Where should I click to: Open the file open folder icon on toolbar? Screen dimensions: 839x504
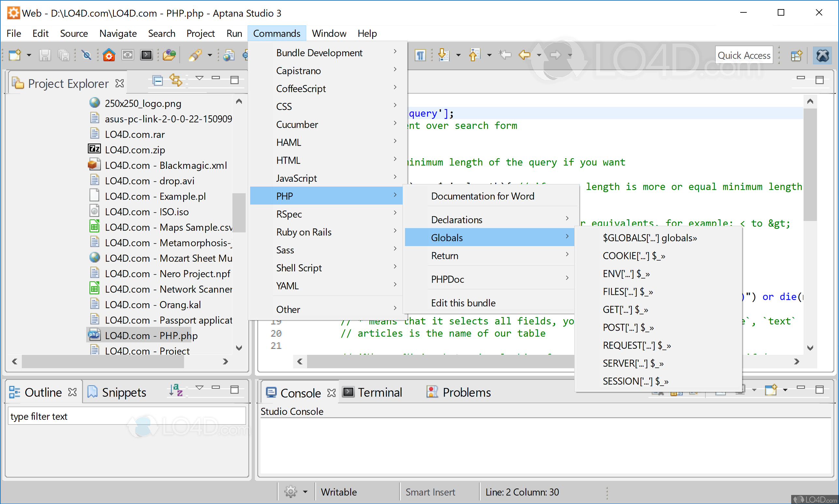coord(169,55)
